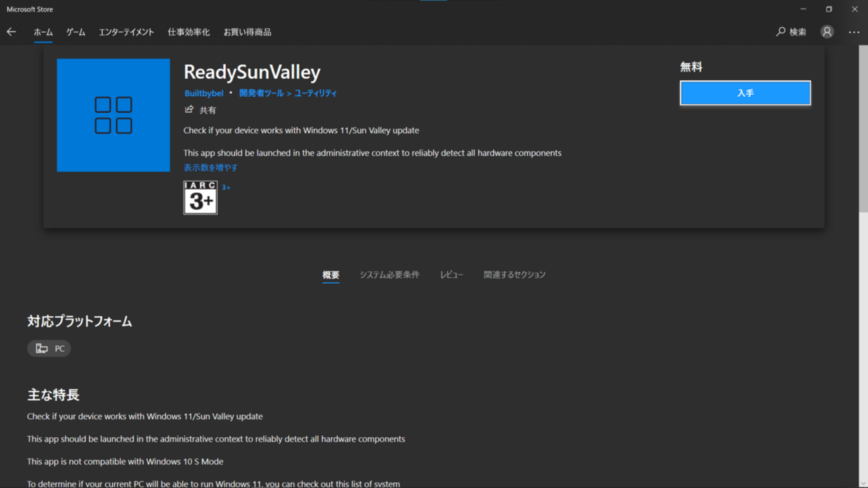Open the Builtbybel publisher link

pyautogui.click(x=204, y=93)
